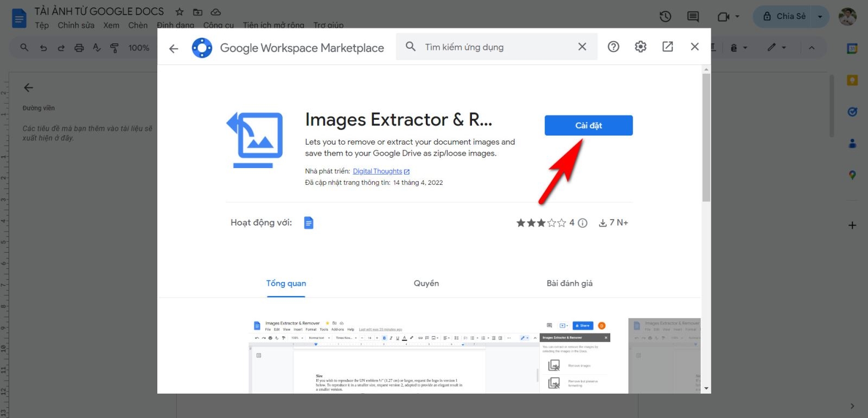Focus the Tìm kiếm ứng dụng search field
Viewport: 868px width, 418px height.
point(496,47)
